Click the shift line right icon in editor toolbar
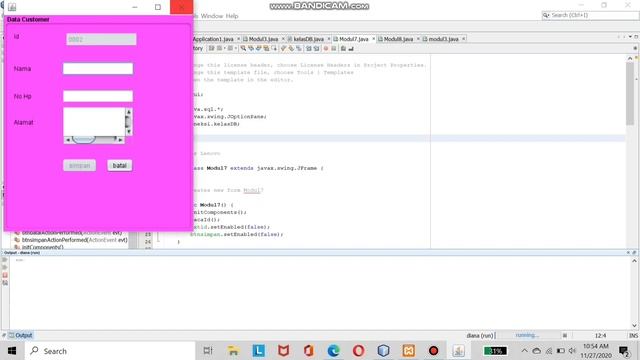Image resolution: width=640 pixels, height=360 pixels. 317,48
